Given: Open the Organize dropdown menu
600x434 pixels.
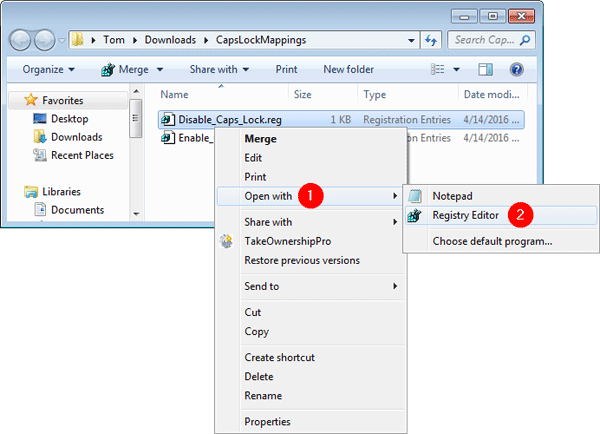Looking at the screenshot, I should [51, 70].
